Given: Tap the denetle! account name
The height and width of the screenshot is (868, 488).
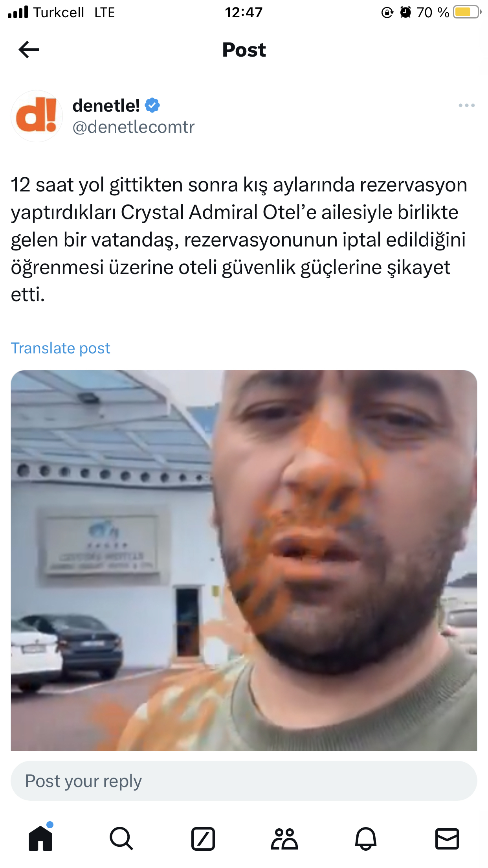Looking at the screenshot, I should point(106,105).
